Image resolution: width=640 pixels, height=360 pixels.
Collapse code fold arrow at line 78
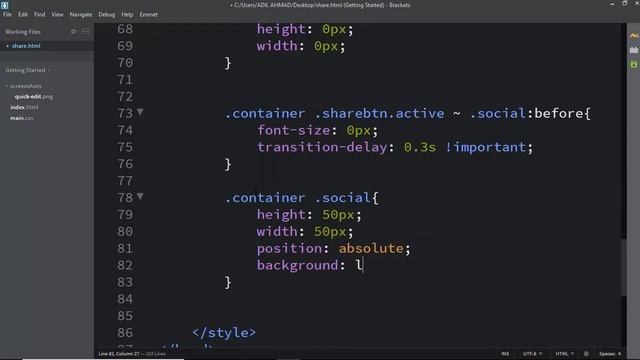(140, 196)
